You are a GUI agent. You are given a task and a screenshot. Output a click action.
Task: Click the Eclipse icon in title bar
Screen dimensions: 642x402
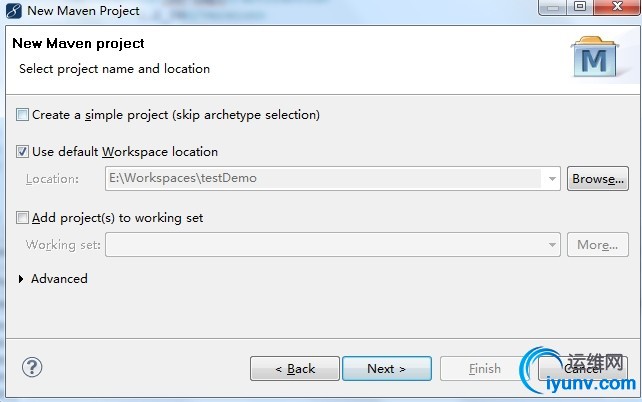click(x=11, y=10)
